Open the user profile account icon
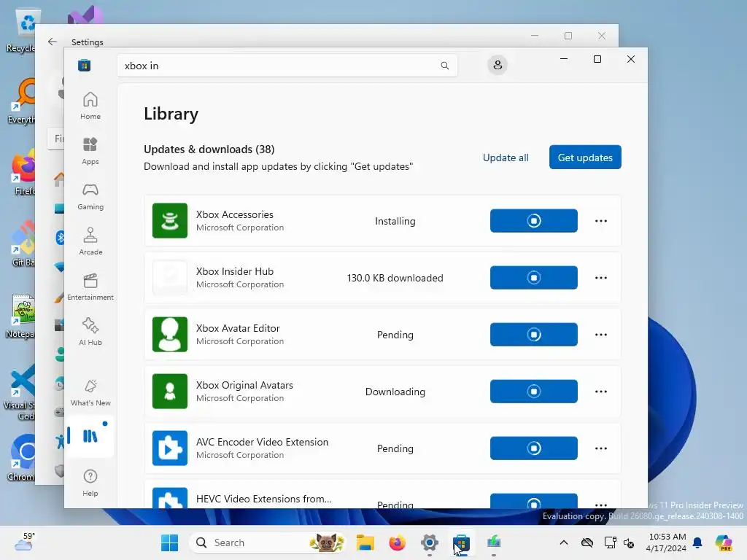The image size is (747, 560). [x=498, y=65]
